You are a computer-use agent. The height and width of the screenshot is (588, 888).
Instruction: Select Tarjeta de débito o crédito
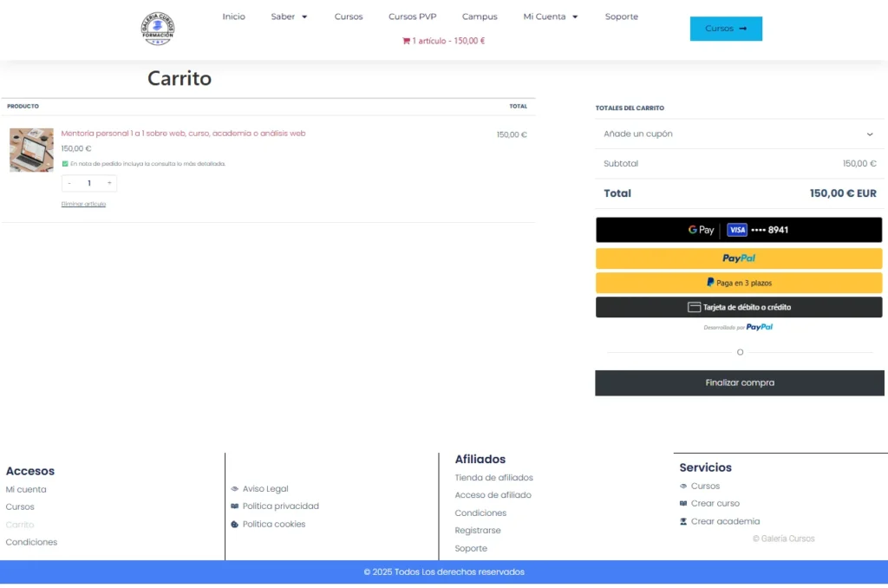pyautogui.click(x=738, y=307)
